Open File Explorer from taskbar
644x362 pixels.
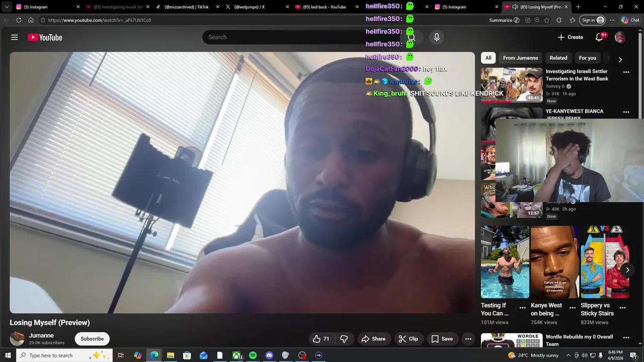point(171,355)
